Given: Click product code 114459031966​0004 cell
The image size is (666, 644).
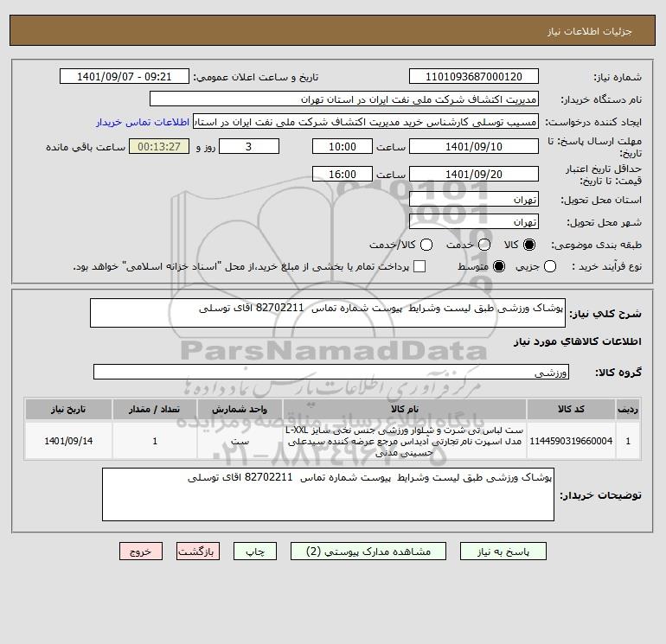Looking at the screenshot, I should click(571, 441).
